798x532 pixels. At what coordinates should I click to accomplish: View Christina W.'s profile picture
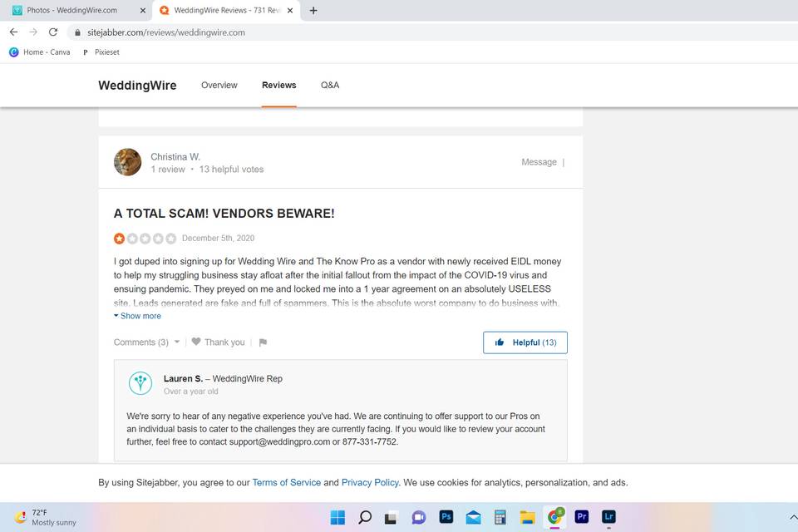(128, 162)
